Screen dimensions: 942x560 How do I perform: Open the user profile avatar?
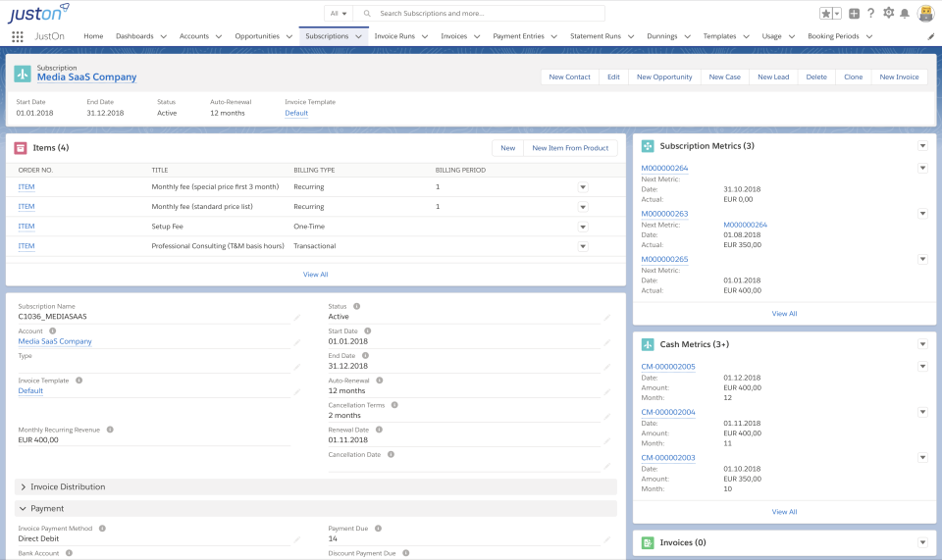point(925,13)
